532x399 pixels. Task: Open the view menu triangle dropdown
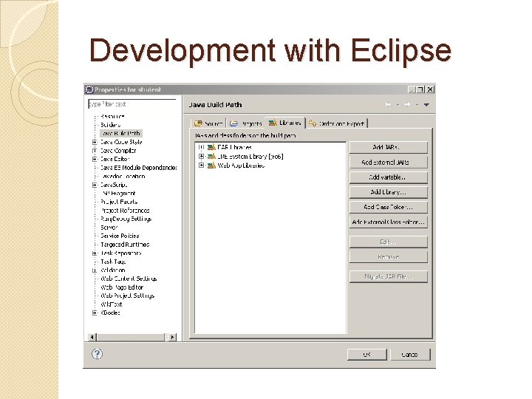pyautogui.click(x=426, y=105)
